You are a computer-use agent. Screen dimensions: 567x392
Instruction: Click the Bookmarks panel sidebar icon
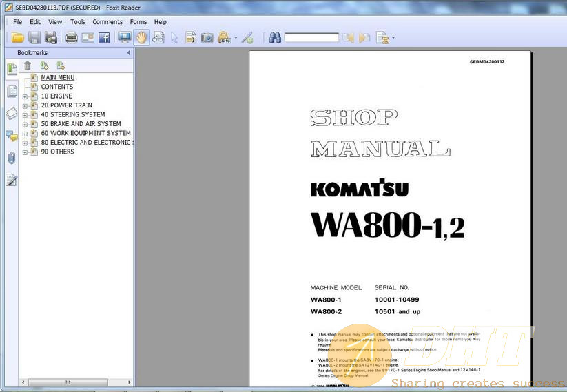point(12,68)
